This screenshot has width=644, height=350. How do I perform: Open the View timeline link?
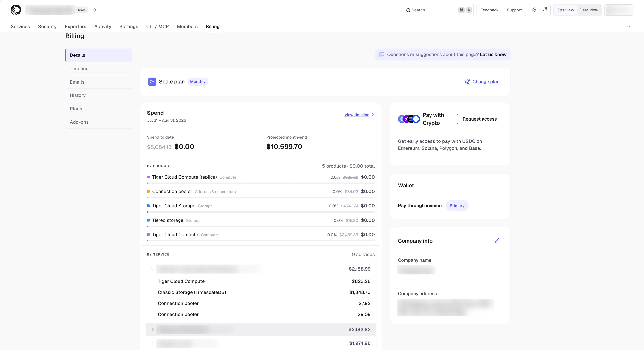click(357, 115)
